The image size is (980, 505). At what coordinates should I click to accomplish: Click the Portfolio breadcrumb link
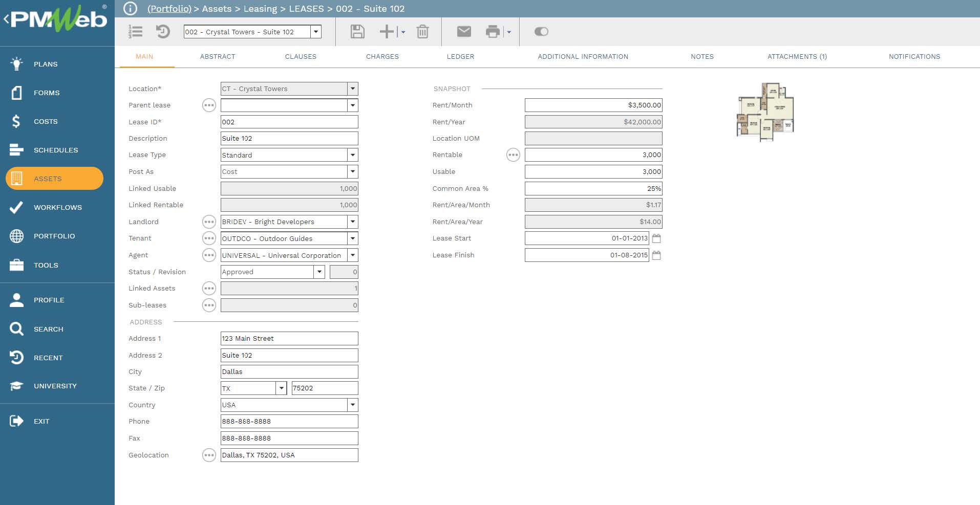coord(169,9)
